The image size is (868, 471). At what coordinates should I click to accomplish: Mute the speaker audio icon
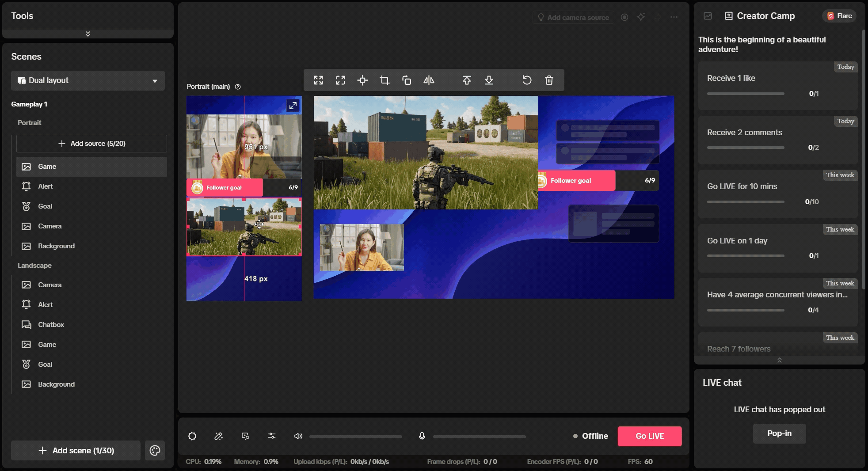[298, 436]
